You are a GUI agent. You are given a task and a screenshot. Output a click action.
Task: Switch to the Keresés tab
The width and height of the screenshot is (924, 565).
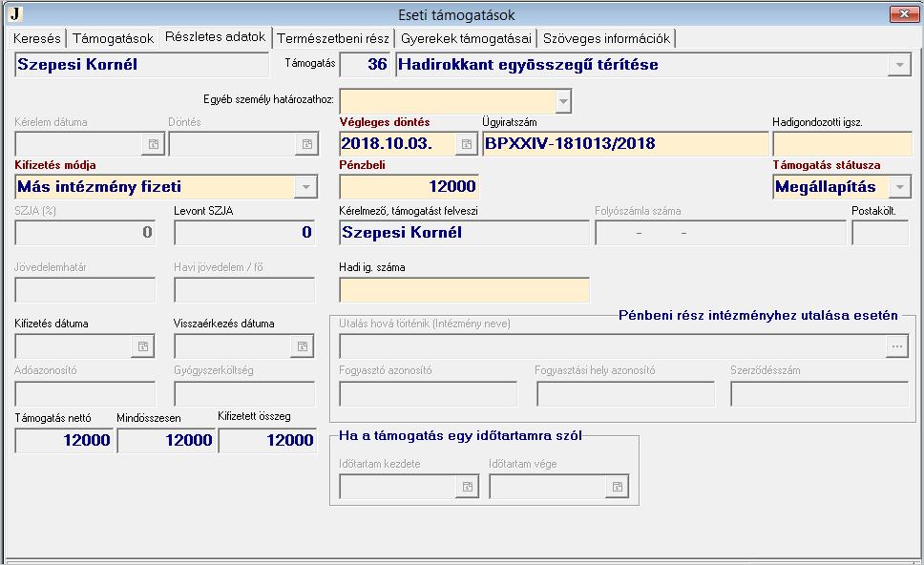pyautogui.click(x=36, y=38)
